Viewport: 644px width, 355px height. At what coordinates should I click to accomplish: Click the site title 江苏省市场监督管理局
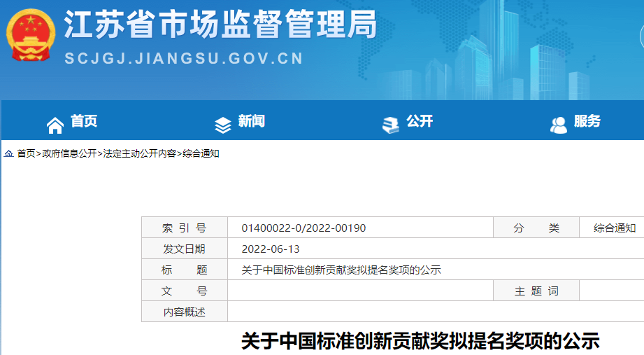pyautogui.click(x=220, y=26)
